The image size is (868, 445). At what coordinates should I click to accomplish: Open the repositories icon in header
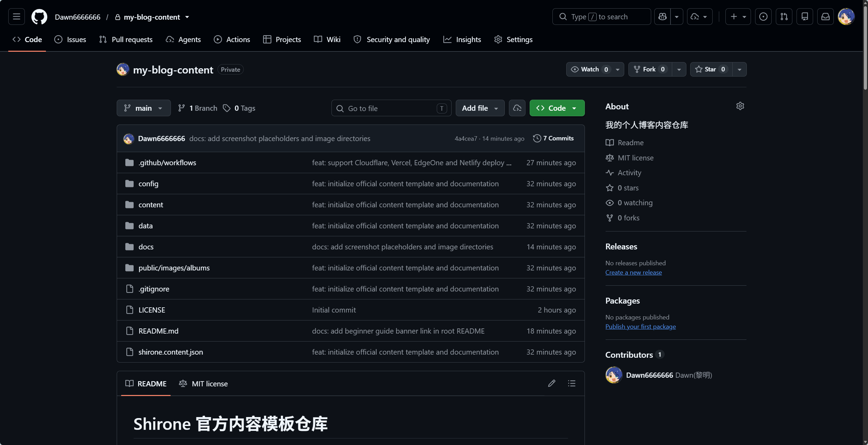(804, 17)
